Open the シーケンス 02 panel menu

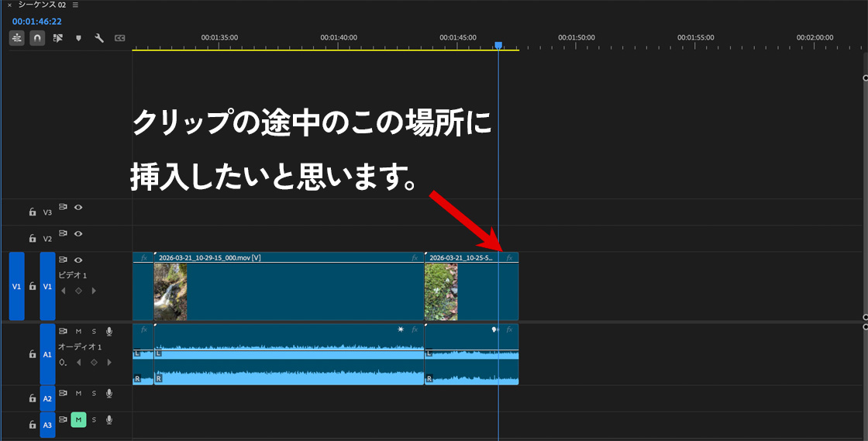coord(75,5)
